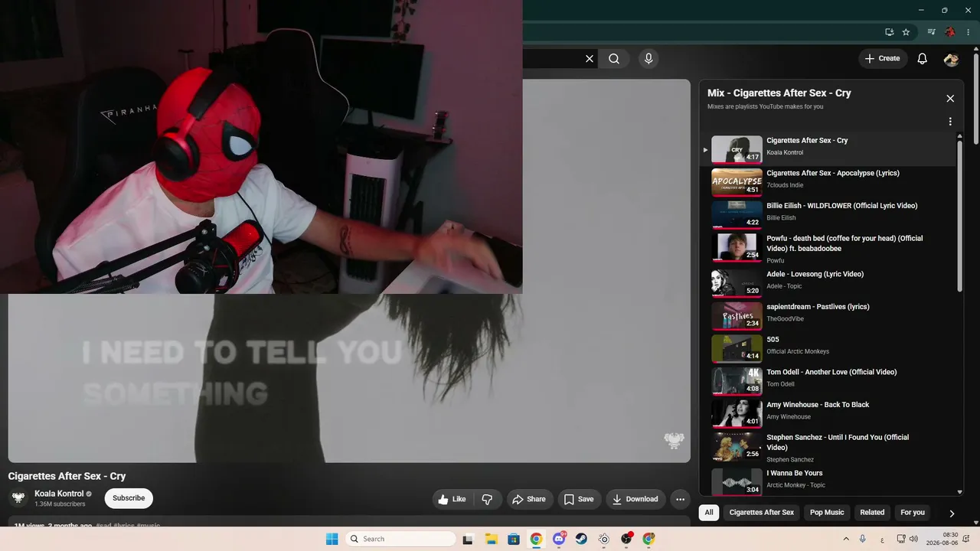Open File Explorer from the taskbar
This screenshot has width=980, height=551.
pyautogui.click(x=491, y=539)
